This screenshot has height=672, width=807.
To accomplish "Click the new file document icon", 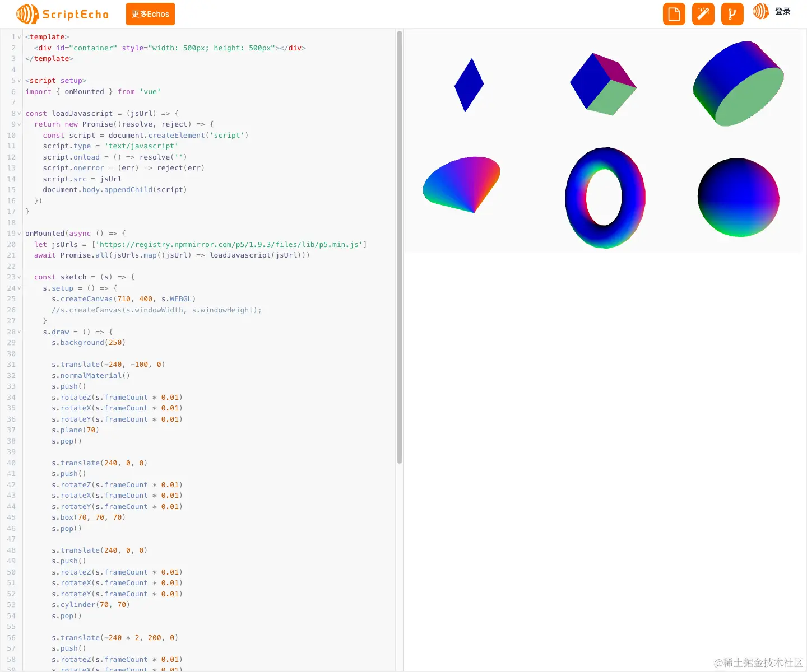I will tap(674, 14).
